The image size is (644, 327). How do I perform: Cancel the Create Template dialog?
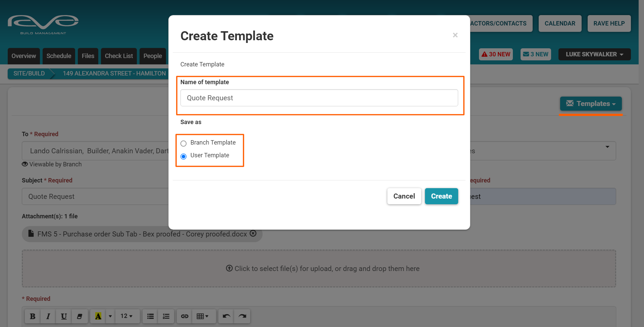click(404, 196)
